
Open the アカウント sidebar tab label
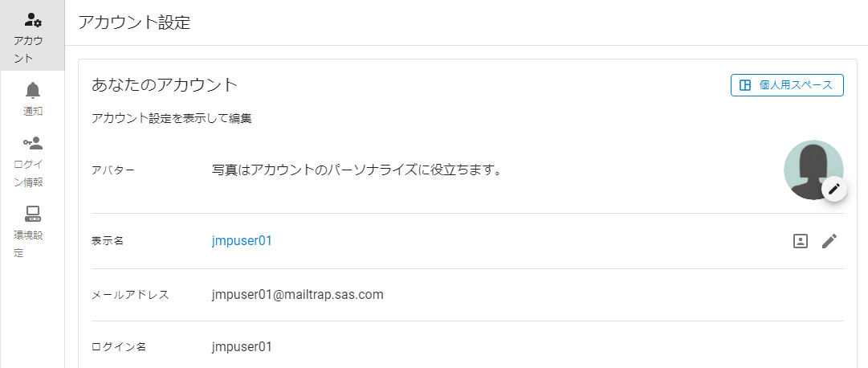[x=29, y=49]
